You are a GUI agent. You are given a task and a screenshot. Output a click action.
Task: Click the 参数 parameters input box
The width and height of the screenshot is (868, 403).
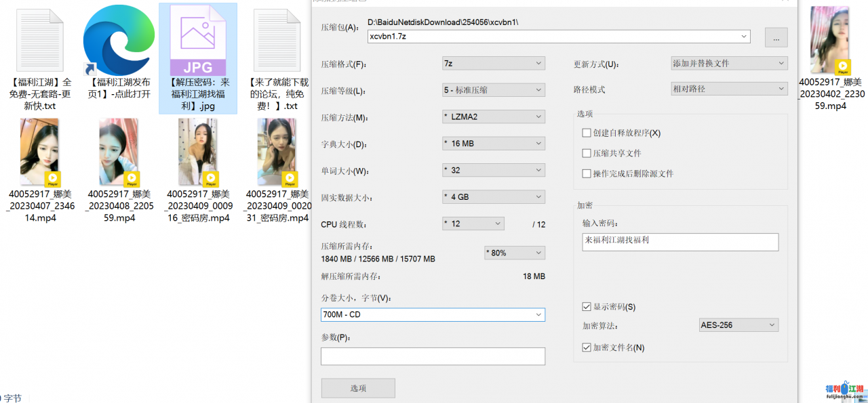tap(433, 356)
